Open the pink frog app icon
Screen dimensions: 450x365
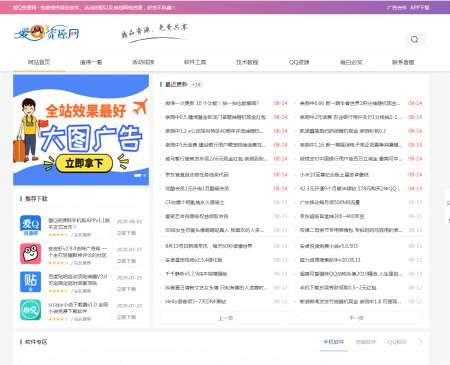[x=30, y=254]
